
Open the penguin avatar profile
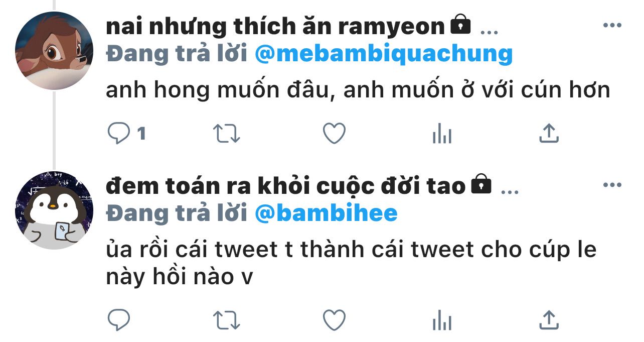[x=54, y=210]
